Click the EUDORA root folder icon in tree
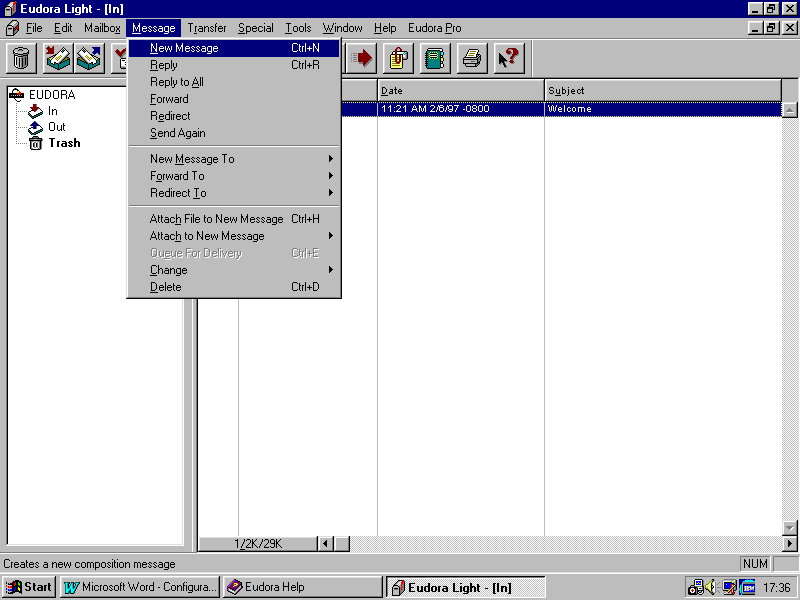800x600 pixels. click(x=16, y=94)
